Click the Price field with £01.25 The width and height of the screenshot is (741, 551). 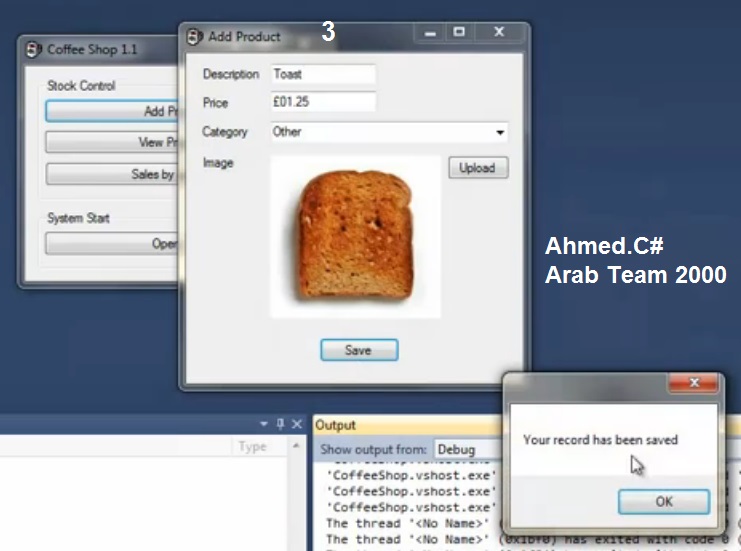tap(323, 102)
